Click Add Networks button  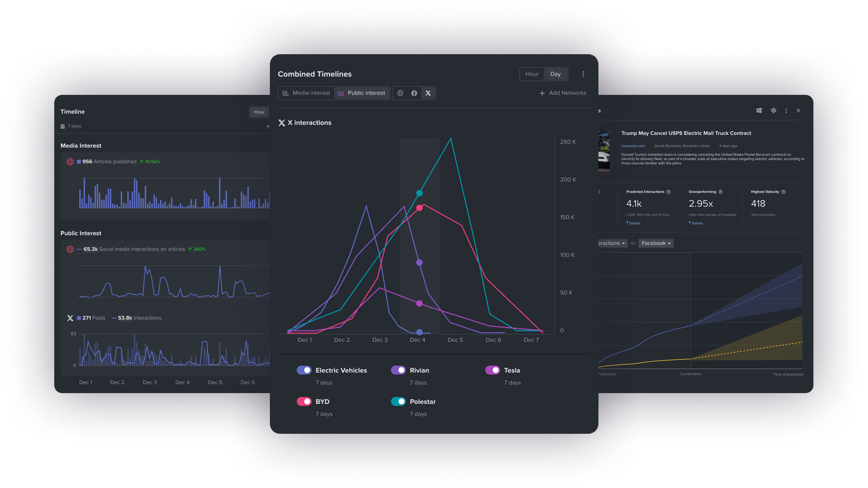tap(563, 93)
